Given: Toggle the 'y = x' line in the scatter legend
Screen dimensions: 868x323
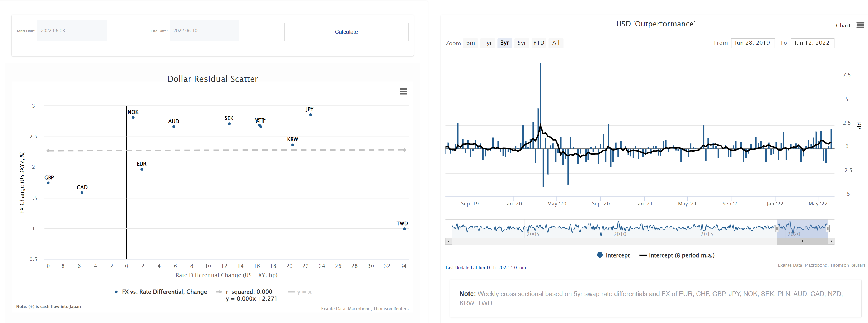Looking at the screenshot, I should coord(300,292).
